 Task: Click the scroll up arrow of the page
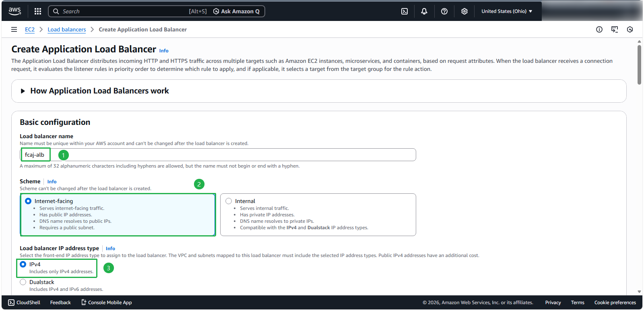pos(639,41)
